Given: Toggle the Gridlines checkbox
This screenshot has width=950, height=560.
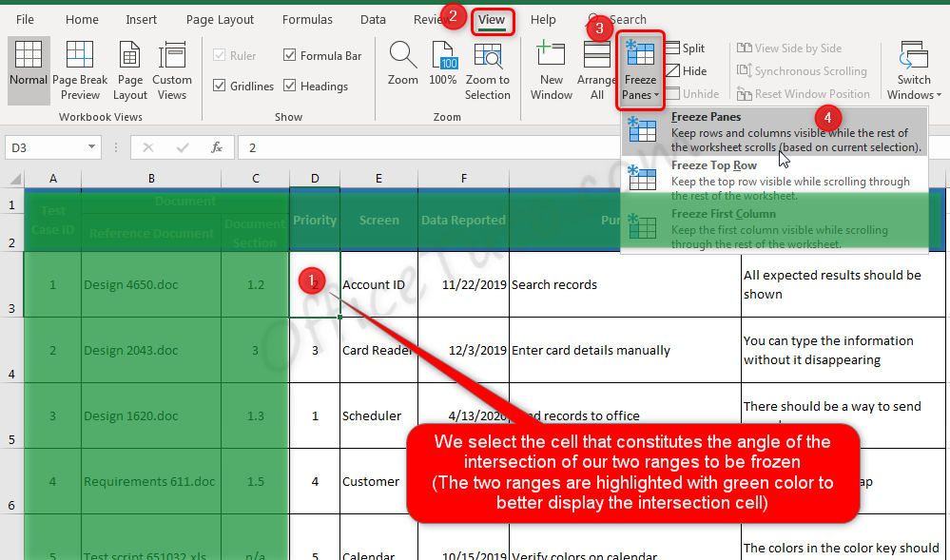Looking at the screenshot, I should (x=219, y=86).
